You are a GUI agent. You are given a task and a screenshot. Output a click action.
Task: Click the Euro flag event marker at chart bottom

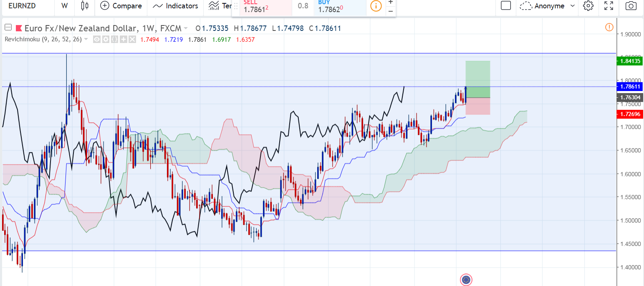tap(466, 280)
